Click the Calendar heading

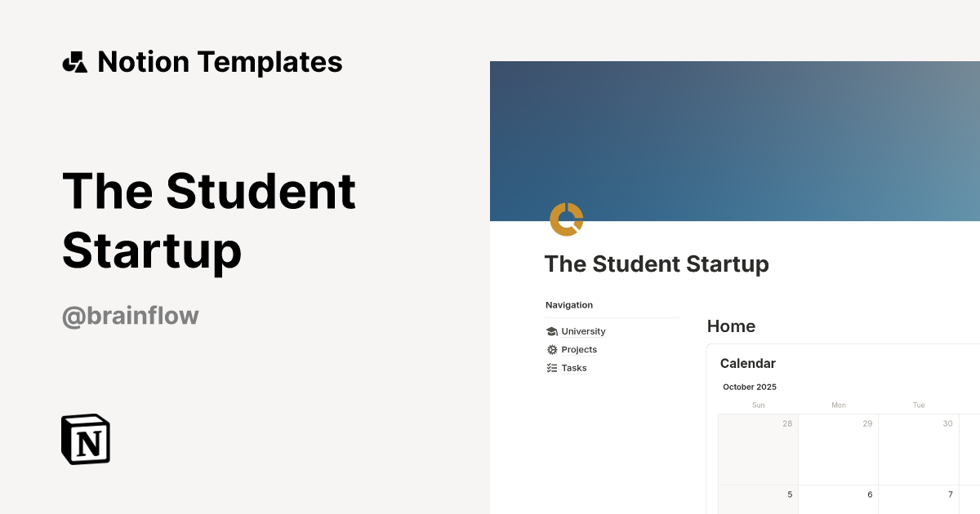747,363
